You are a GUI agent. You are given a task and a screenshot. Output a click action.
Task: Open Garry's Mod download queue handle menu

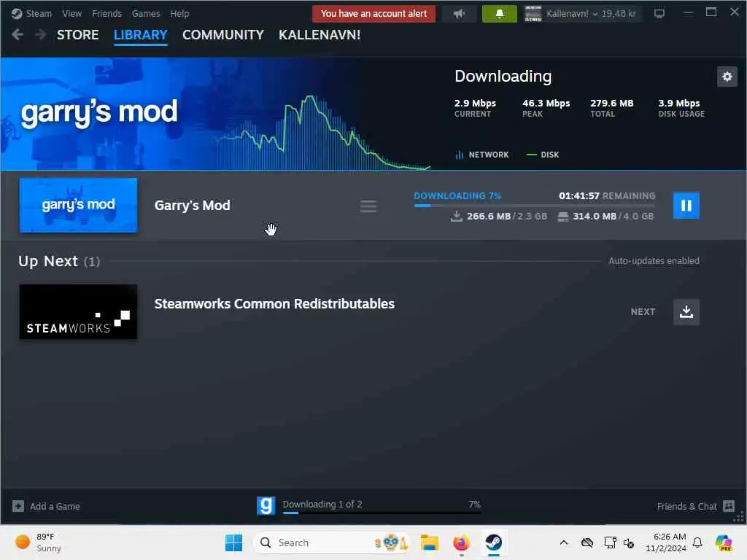pos(368,206)
